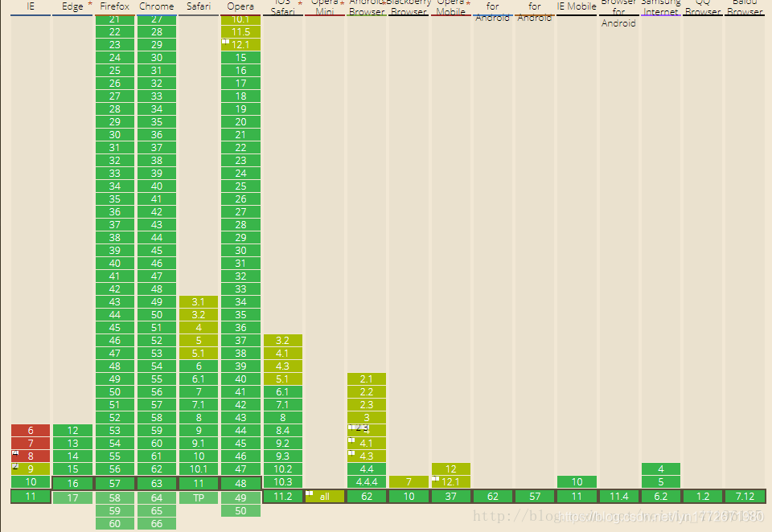Click the IE 11 current version cell
This screenshot has height=532, width=772.
(31, 496)
